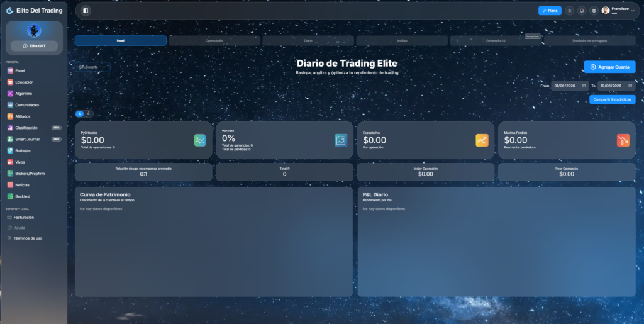
Task: Open the language globe icon
Action: point(594,11)
